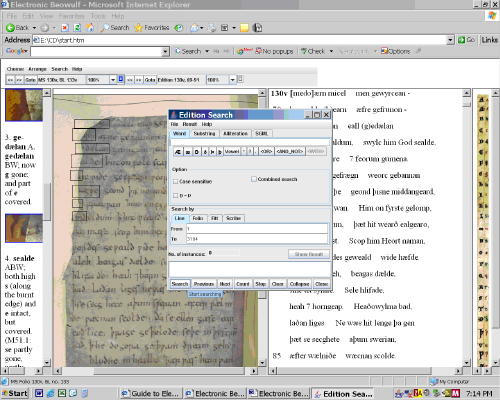Click the Collapse button
500x400 pixels.
pyautogui.click(x=299, y=284)
